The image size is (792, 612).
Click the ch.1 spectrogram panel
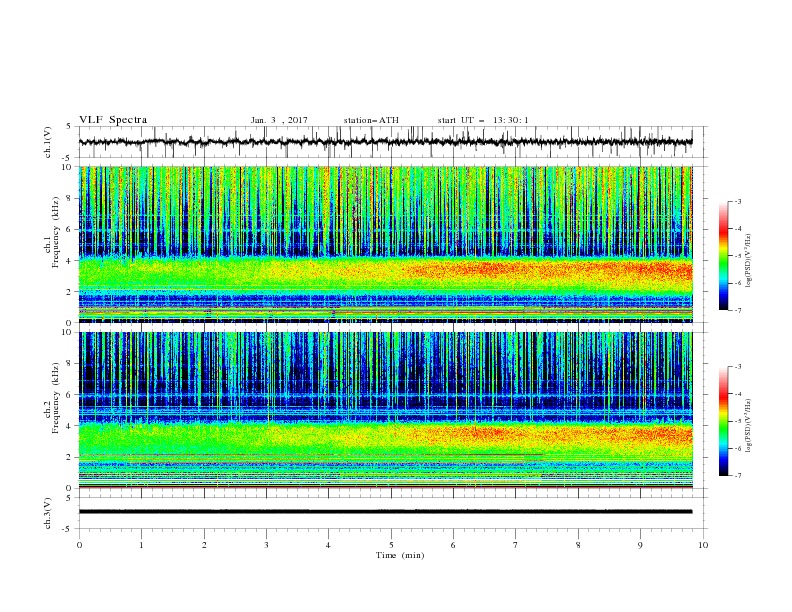coord(385,244)
